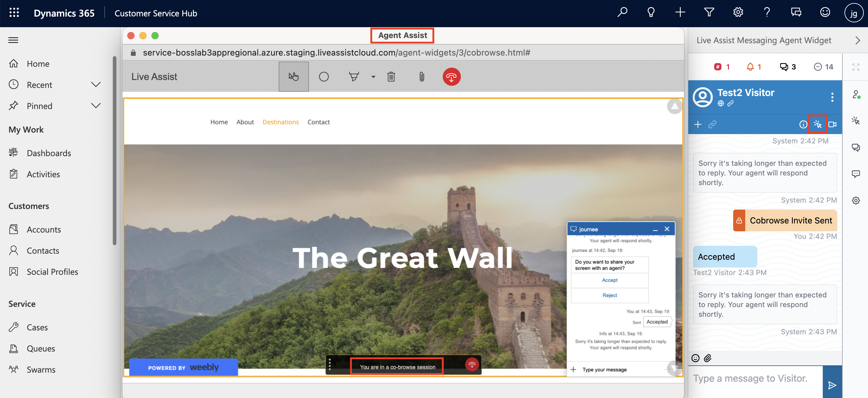Click the plus add icon in chat header

click(698, 124)
